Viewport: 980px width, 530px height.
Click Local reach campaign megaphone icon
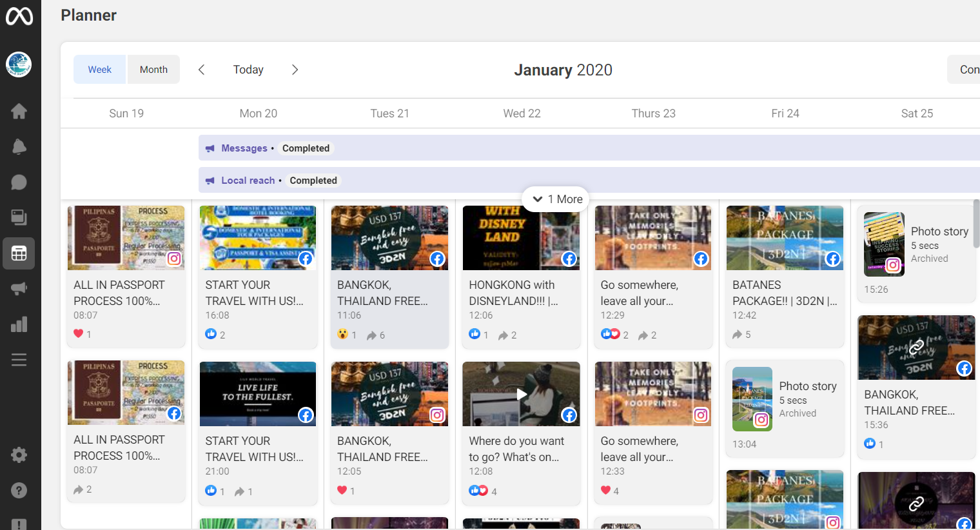pos(210,181)
